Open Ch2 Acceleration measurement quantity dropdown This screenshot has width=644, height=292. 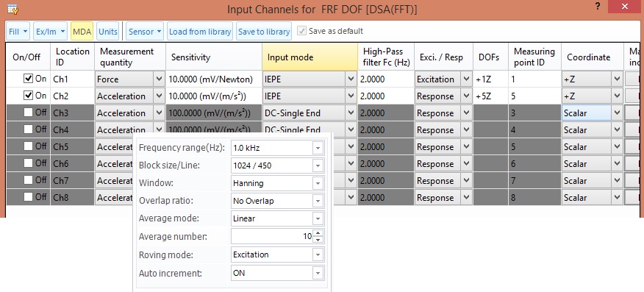pyautogui.click(x=159, y=96)
